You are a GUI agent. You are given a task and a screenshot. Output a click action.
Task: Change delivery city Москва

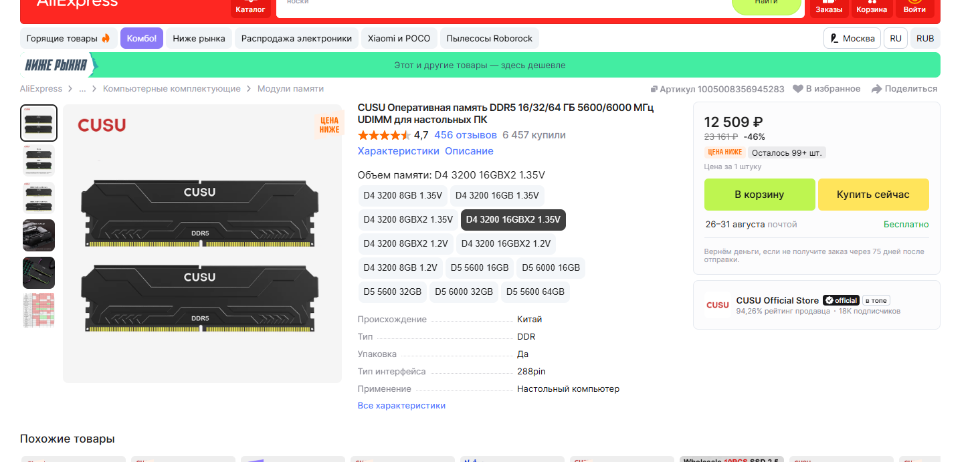(x=852, y=38)
